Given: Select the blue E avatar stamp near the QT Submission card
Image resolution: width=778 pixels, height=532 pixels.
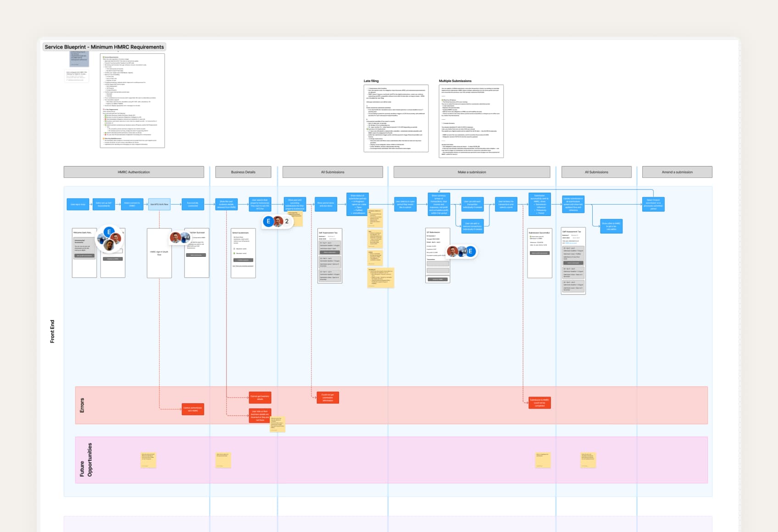Looking at the screenshot, I should point(470,251).
